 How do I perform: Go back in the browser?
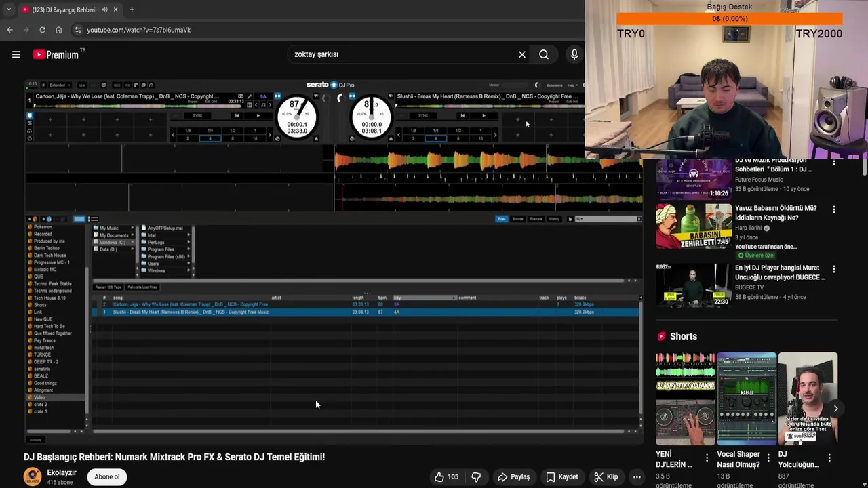click(x=9, y=30)
